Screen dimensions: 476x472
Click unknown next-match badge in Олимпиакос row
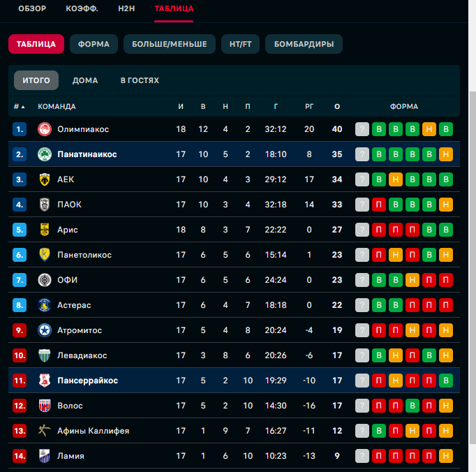(x=362, y=129)
